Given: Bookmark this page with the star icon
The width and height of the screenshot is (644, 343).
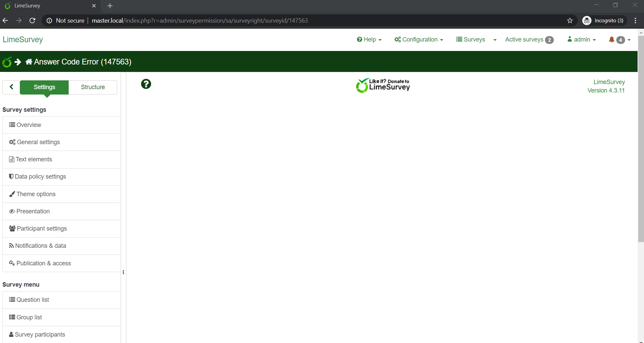Looking at the screenshot, I should (x=570, y=21).
